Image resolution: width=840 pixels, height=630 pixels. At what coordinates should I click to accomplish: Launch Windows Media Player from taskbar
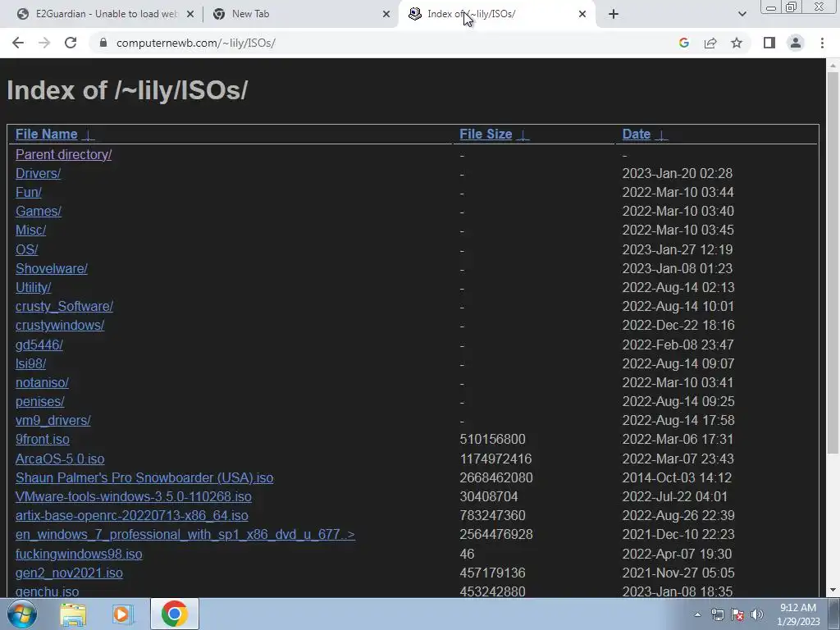click(x=123, y=614)
